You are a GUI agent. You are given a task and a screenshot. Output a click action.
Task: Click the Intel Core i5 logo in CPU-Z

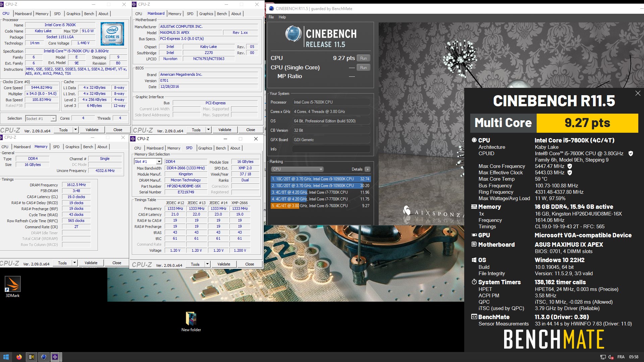coord(112,34)
